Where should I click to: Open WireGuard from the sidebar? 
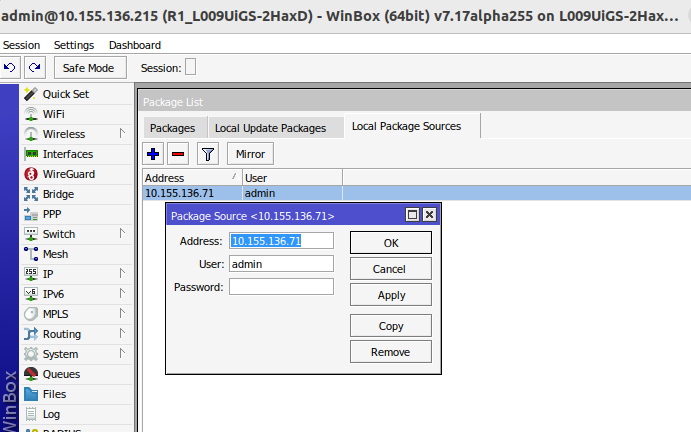click(68, 174)
